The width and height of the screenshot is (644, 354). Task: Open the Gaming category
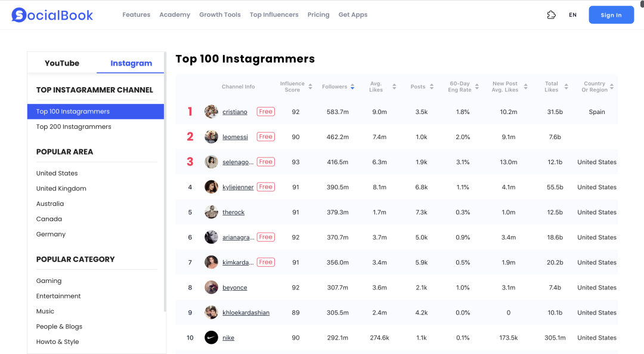pos(49,281)
